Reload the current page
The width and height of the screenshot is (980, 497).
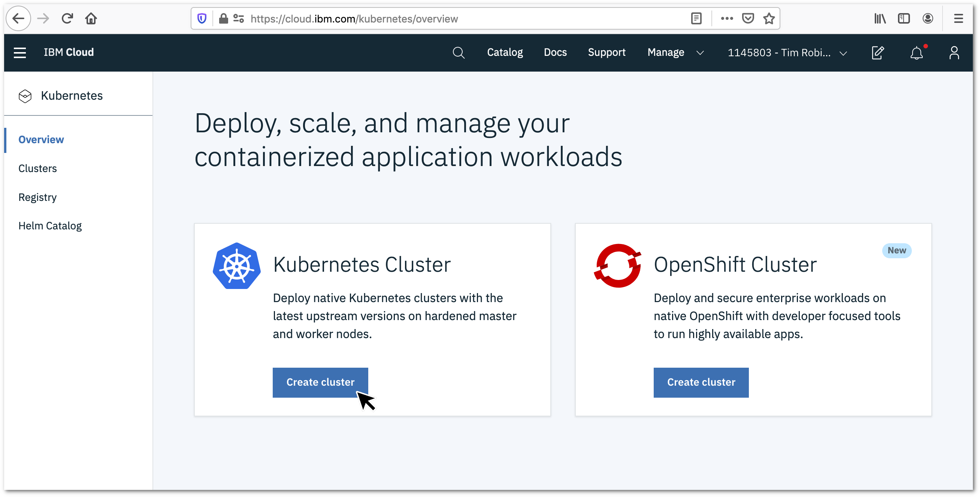(67, 18)
